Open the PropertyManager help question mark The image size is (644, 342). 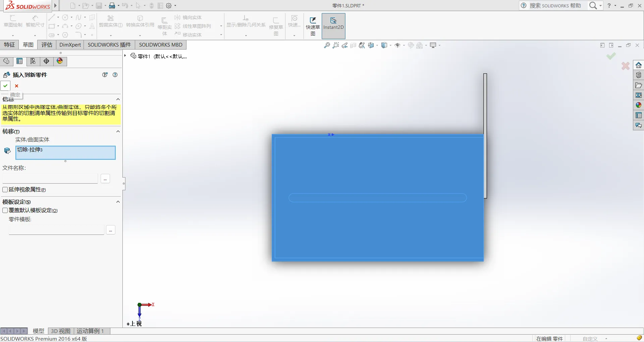(115, 75)
